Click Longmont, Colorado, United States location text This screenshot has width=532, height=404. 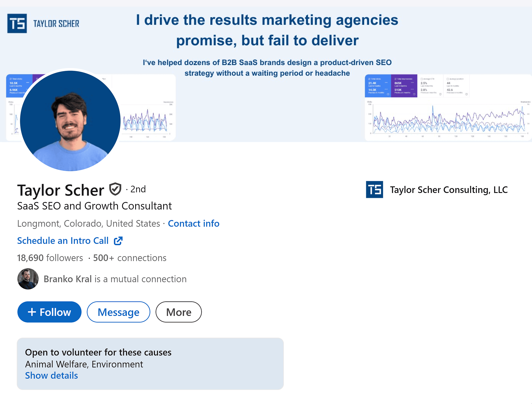[x=89, y=223]
